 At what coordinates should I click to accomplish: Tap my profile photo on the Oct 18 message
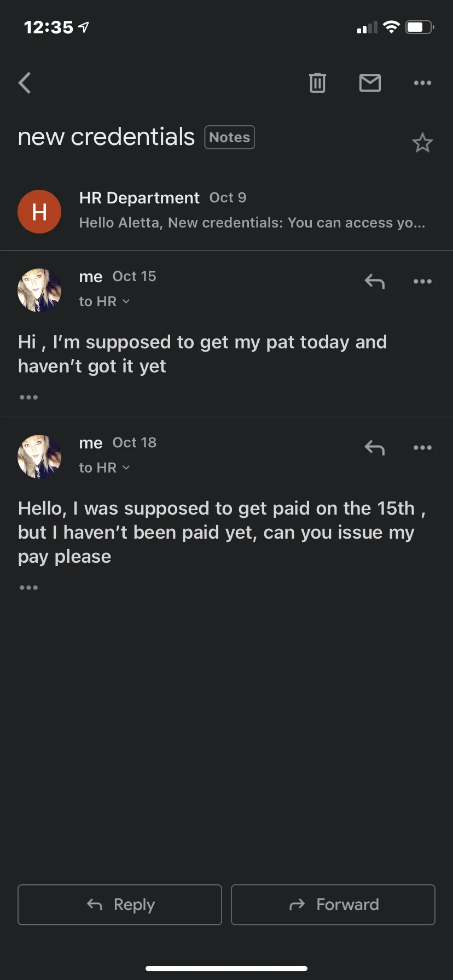(x=39, y=457)
